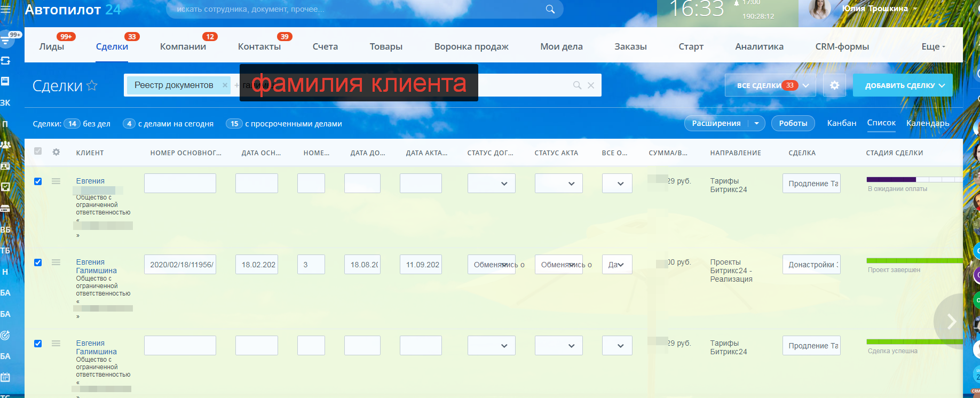Open the grid column settings gear
This screenshot has height=398, width=980.
pos(56,152)
